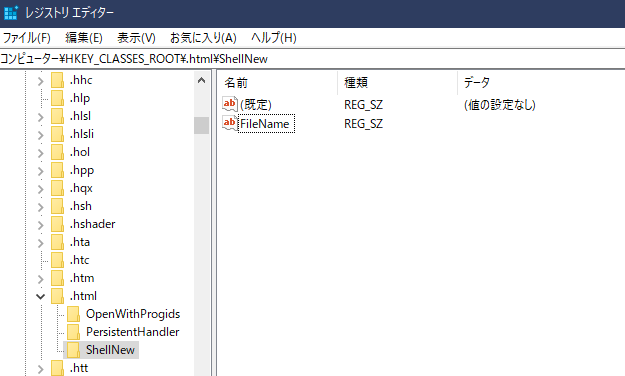Open the お気に入り(A) menu
The image size is (625, 376).
tap(203, 38)
